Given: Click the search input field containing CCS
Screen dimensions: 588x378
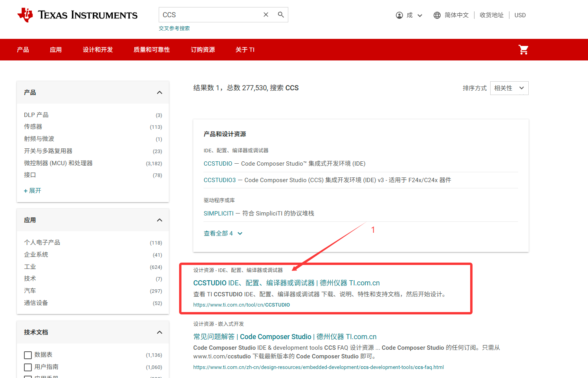Looking at the screenshot, I should (x=210, y=15).
